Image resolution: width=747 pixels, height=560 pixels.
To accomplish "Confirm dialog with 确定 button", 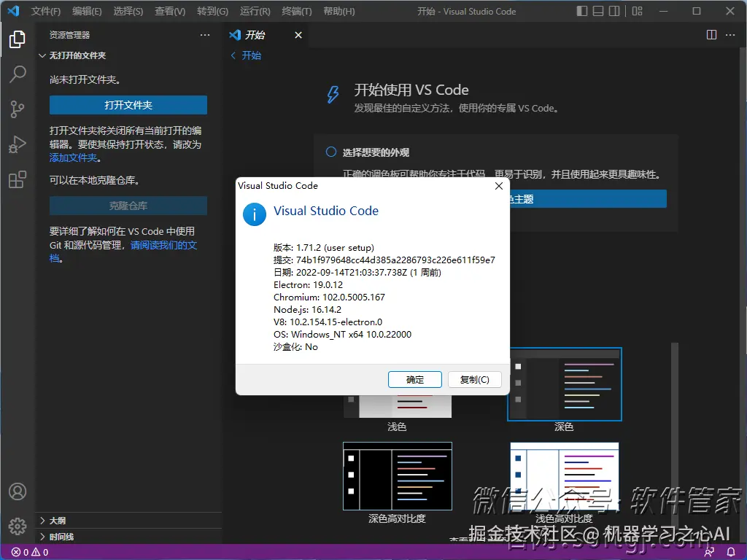I will click(414, 379).
